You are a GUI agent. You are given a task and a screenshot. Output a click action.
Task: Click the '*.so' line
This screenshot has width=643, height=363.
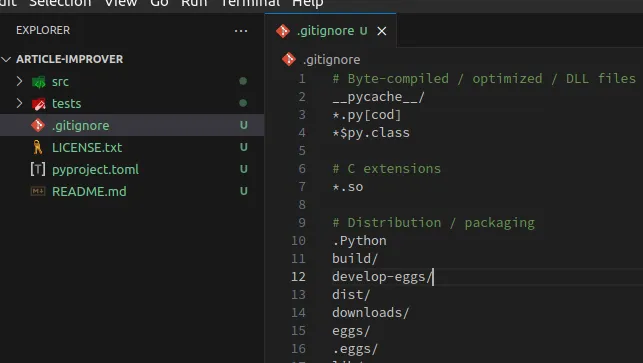coord(348,187)
